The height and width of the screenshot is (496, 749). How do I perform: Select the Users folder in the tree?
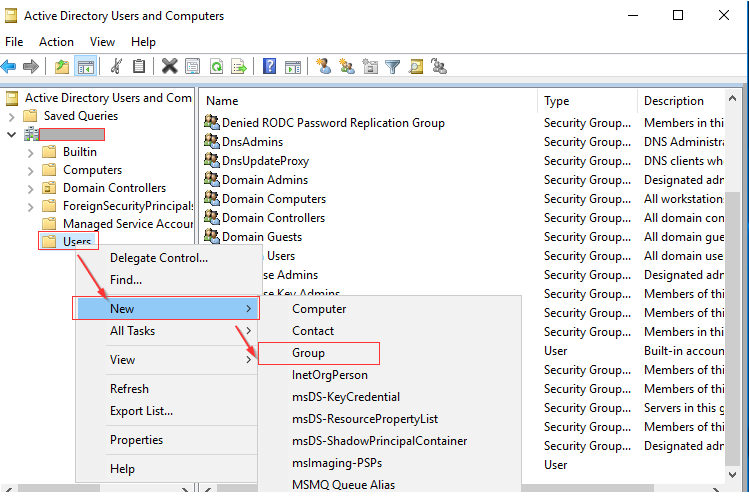[68, 240]
